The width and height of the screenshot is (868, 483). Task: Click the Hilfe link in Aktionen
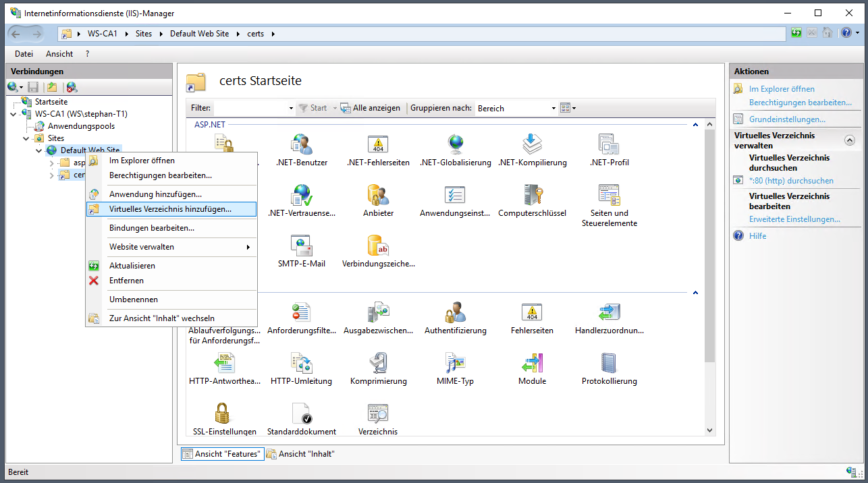(757, 236)
